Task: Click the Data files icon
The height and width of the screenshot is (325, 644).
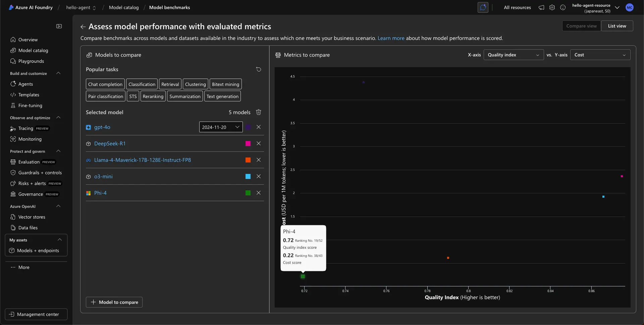Action: point(13,228)
